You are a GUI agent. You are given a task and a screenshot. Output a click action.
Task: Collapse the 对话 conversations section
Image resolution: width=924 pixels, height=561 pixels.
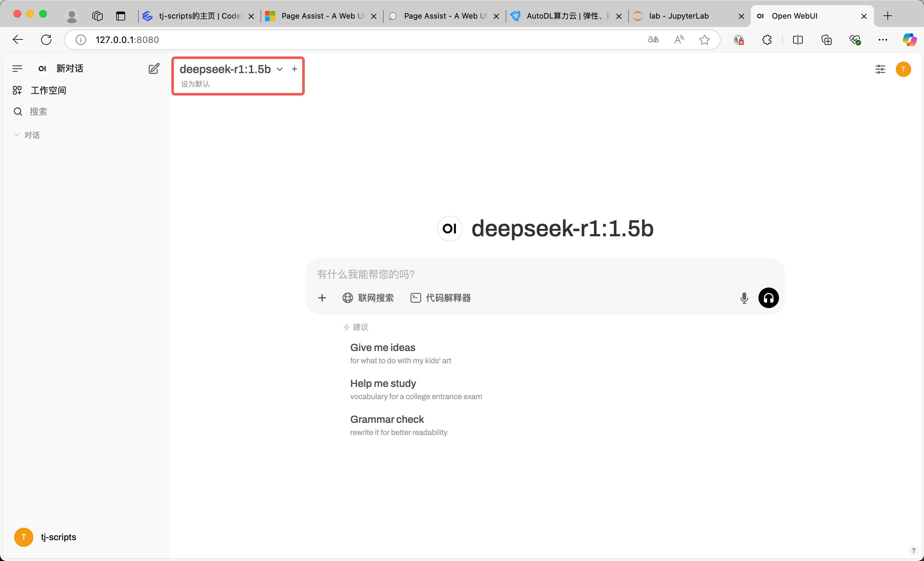[27, 135]
